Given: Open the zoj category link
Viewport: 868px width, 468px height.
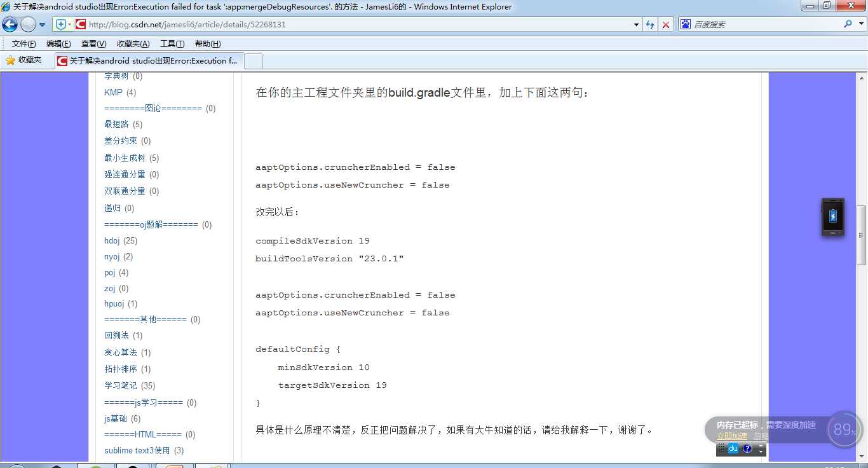Looking at the screenshot, I should coord(109,289).
